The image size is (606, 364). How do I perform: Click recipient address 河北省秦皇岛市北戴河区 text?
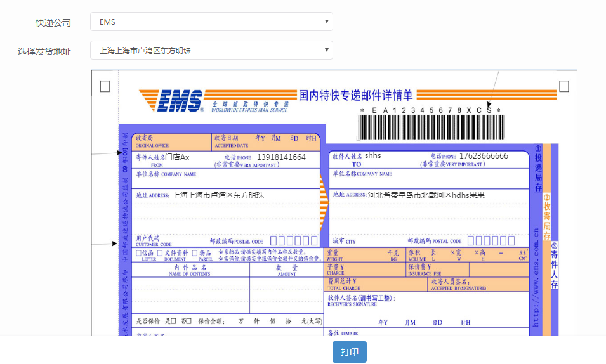click(410, 195)
